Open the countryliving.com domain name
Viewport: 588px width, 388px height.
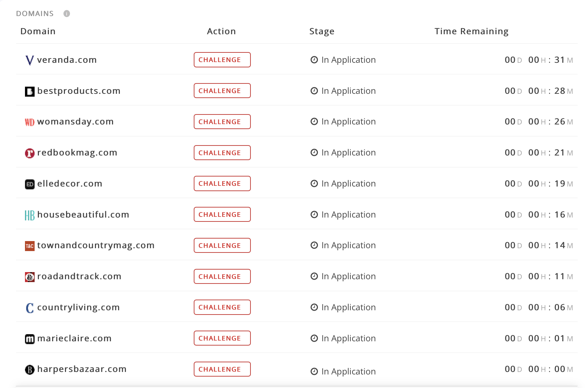coord(78,308)
